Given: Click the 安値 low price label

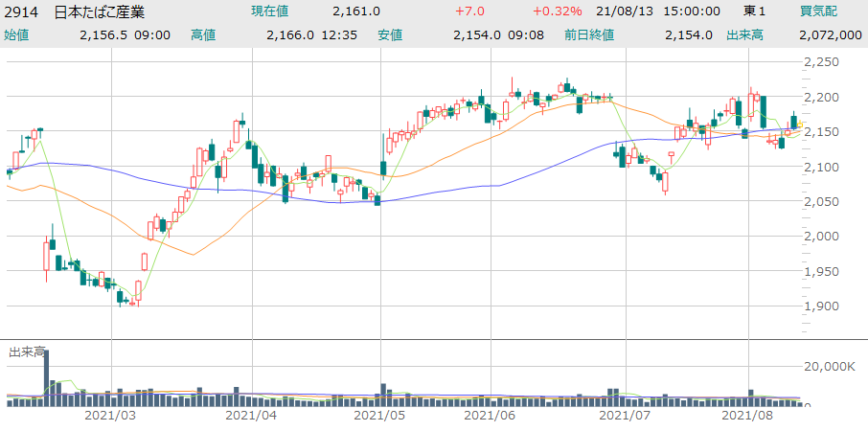Looking at the screenshot, I should tap(390, 34).
